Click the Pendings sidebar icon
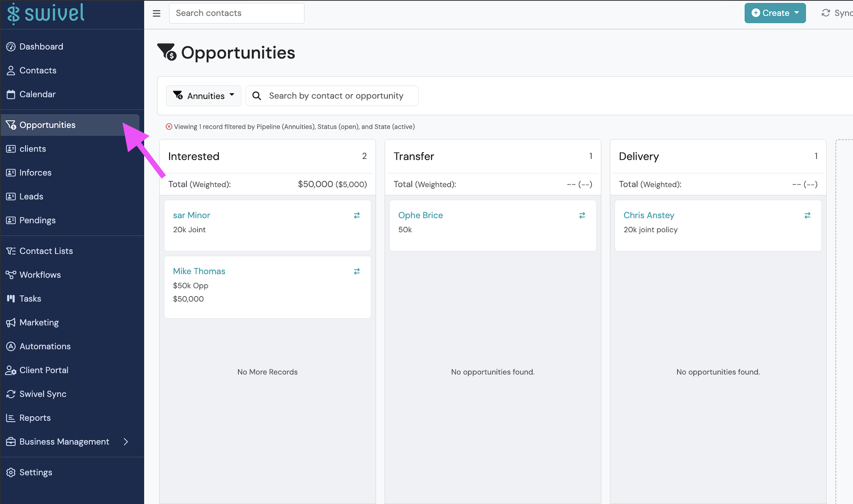853x504 pixels. point(11,220)
